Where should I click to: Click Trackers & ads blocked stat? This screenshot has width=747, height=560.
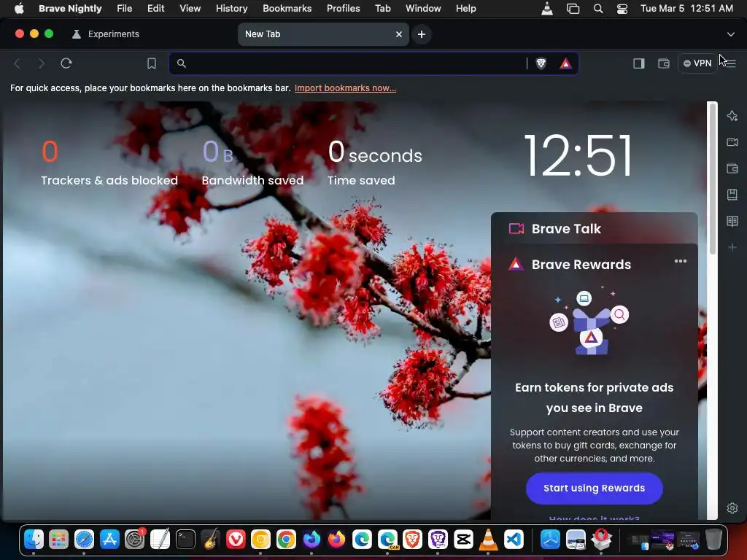(109, 162)
